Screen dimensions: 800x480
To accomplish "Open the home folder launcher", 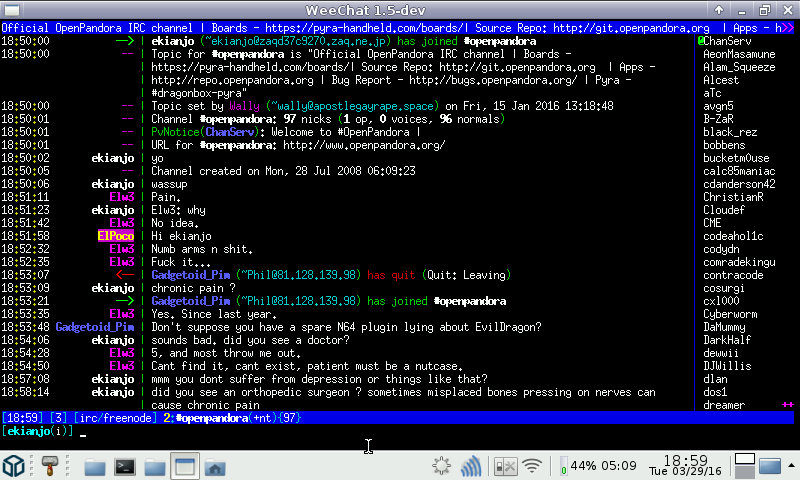I will click(215, 466).
